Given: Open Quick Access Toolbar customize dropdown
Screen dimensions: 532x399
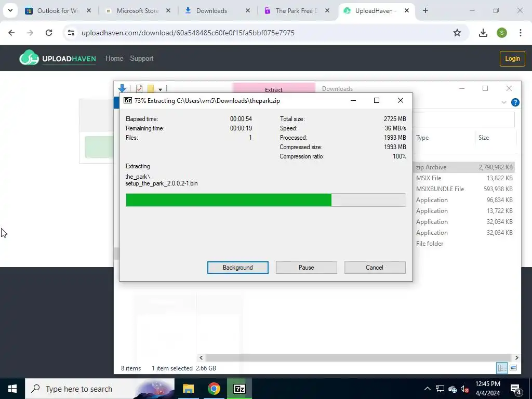Looking at the screenshot, I should click(x=160, y=89).
